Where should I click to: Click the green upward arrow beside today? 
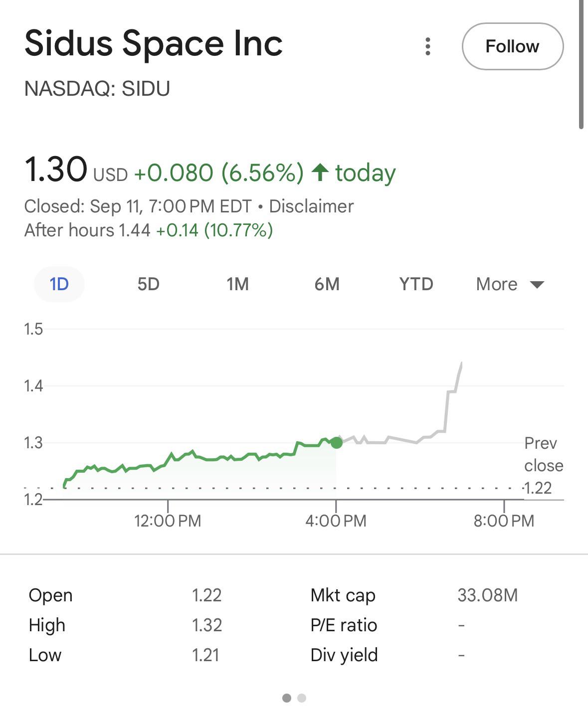point(320,173)
